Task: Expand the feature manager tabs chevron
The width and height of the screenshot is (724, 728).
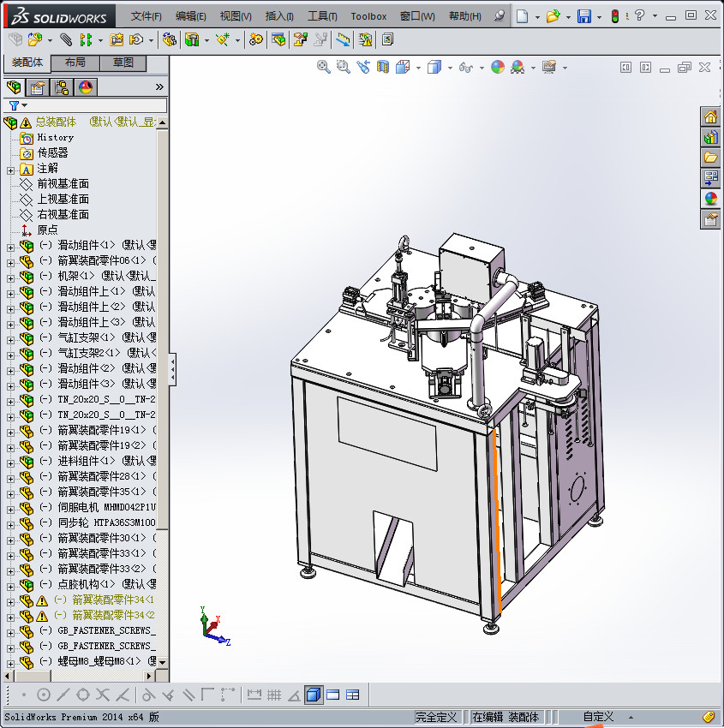Action: (x=159, y=87)
